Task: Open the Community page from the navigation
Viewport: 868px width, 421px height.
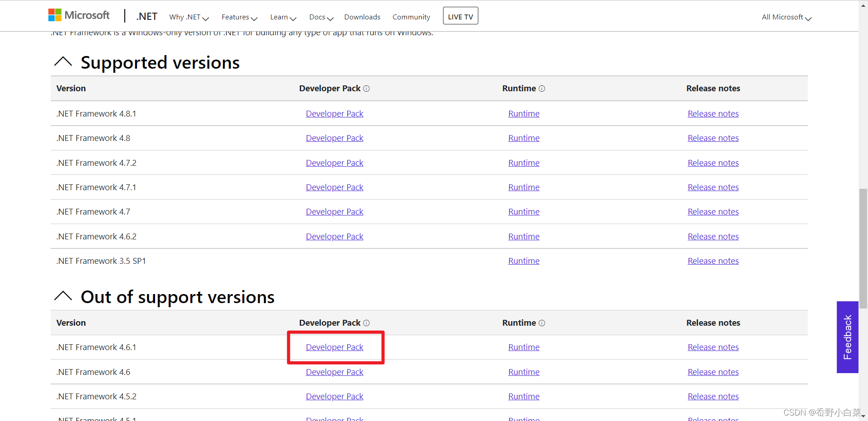Action: 411,17
